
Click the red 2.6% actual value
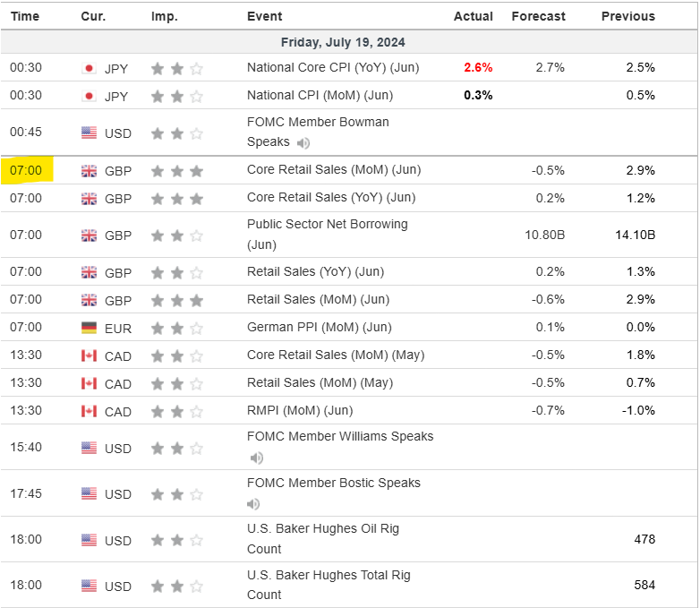(478, 67)
